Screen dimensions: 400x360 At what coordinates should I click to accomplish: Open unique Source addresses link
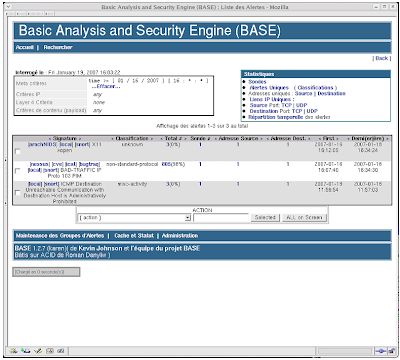point(303,94)
